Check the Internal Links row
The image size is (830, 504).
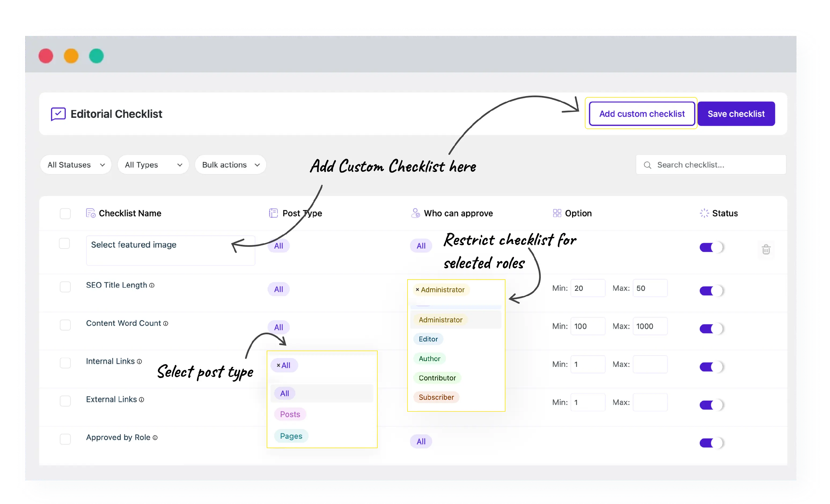coord(65,363)
